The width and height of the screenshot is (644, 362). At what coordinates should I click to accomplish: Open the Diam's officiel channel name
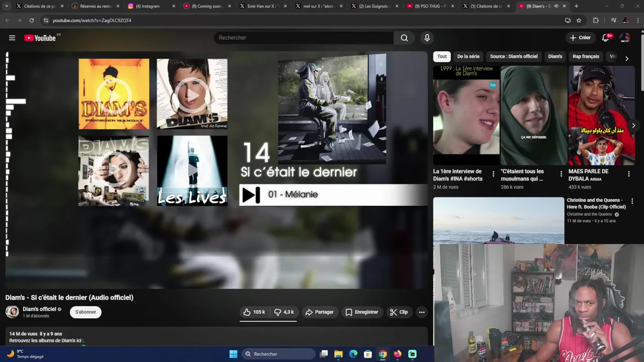coord(39,309)
